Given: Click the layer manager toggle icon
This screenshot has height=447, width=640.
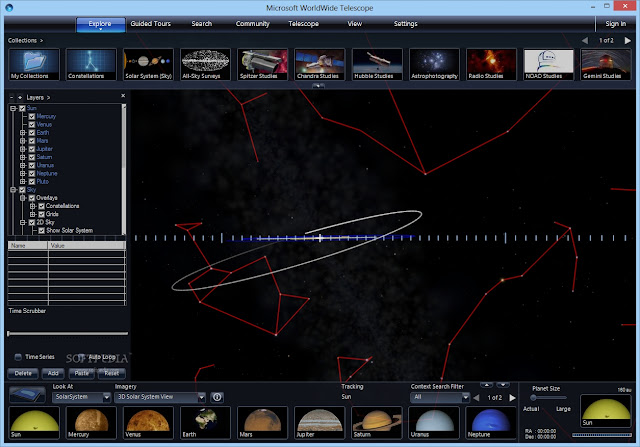Looking at the screenshot, I should coord(27,394).
